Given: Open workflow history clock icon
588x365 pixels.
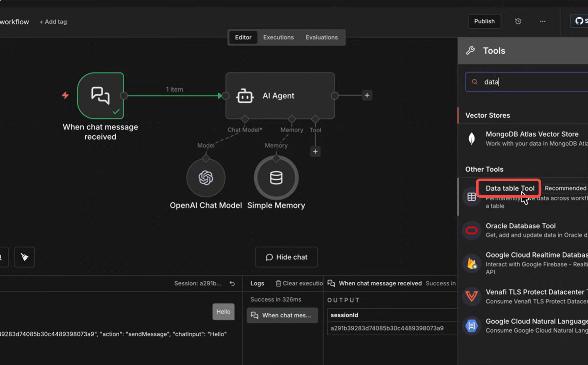Looking at the screenshot, I should 518,21.
